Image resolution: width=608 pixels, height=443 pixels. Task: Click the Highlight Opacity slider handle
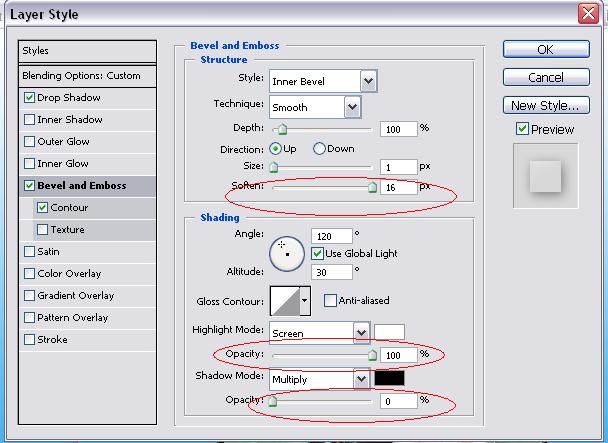coord(372,355)
